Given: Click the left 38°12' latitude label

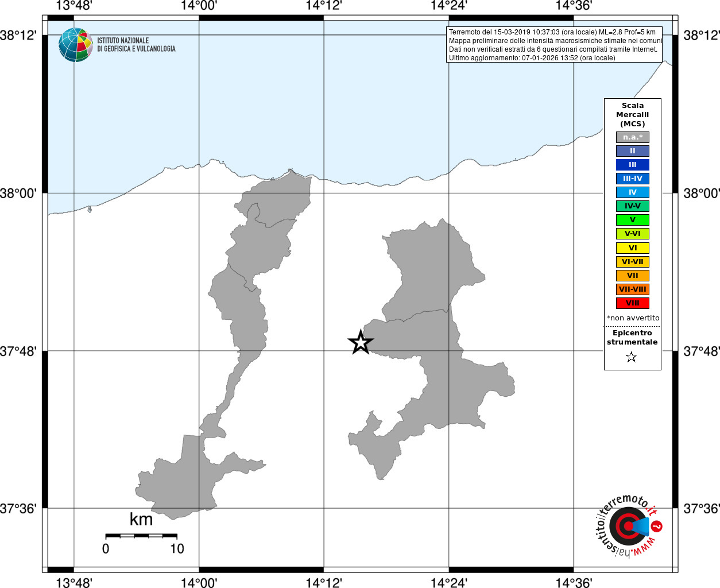Looking at the screenshot, I should click(x=19, y=36).
